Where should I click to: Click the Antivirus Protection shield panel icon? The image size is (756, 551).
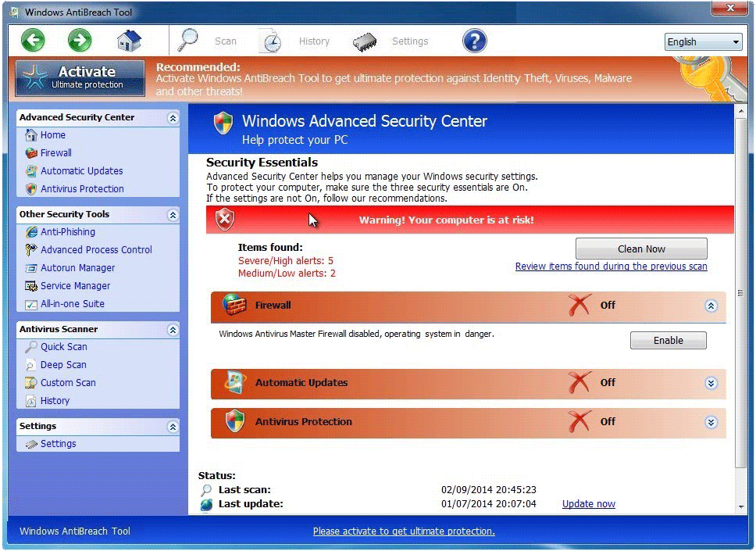coord(235,421)
